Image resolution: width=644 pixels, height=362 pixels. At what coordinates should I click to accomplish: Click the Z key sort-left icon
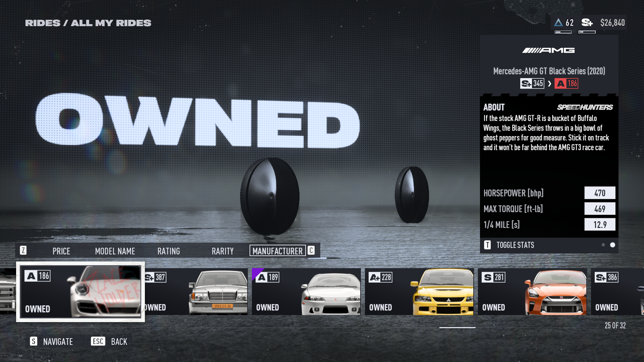coord(23,250)
